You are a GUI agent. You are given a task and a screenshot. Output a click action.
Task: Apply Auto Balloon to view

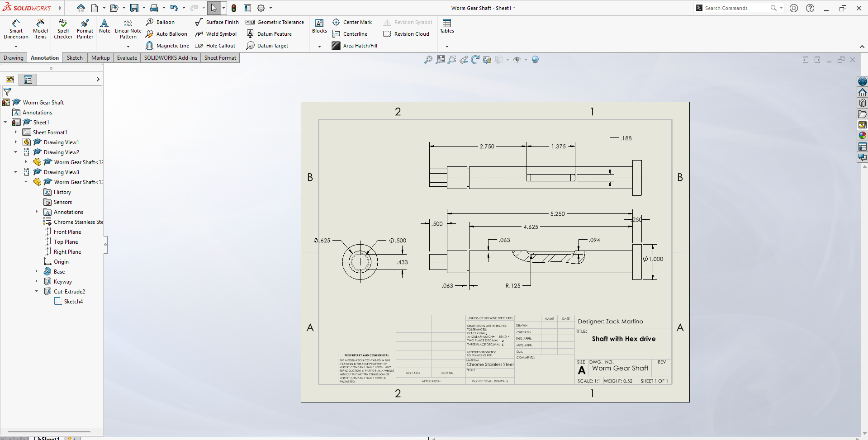click(166, 34)
